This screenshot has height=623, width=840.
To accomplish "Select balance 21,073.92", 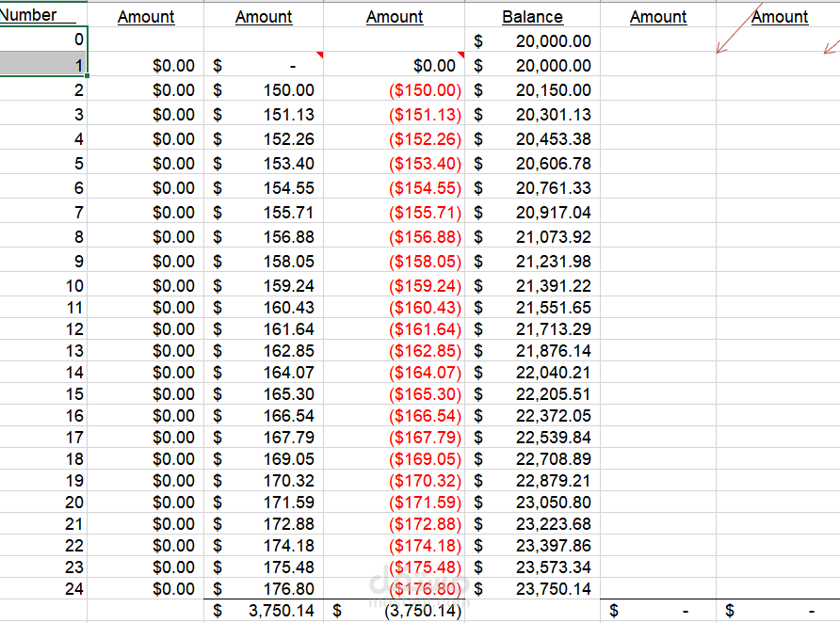I will coord(532,235).
